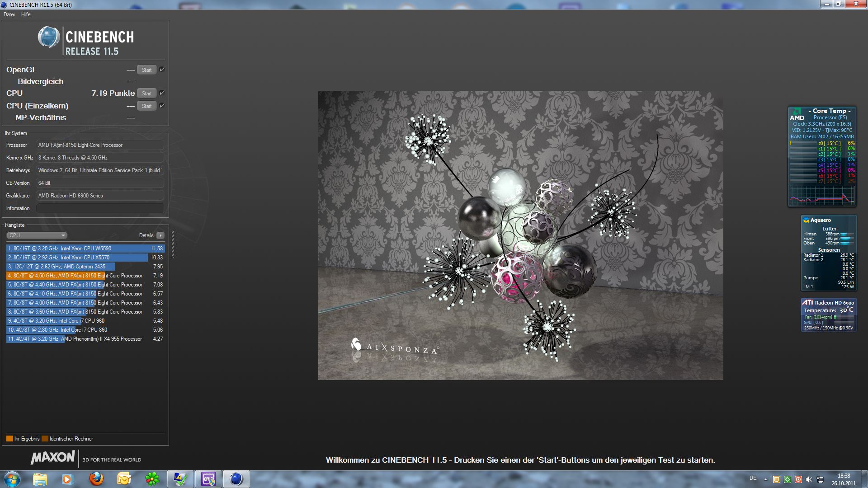Image resolution: width=868 pixels, height=488 pixels.
Task: Open the Datei menu
Action: coord(9,14)
